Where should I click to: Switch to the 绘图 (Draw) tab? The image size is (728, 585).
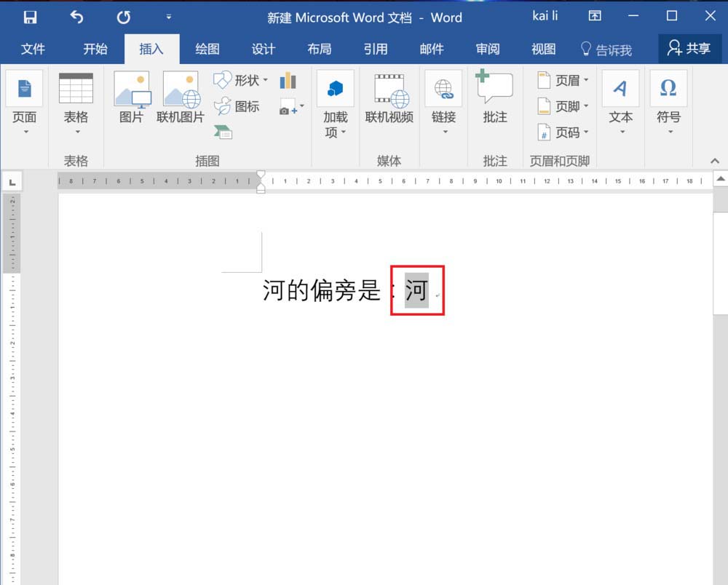pyautogui.click(x=207, y=49)
